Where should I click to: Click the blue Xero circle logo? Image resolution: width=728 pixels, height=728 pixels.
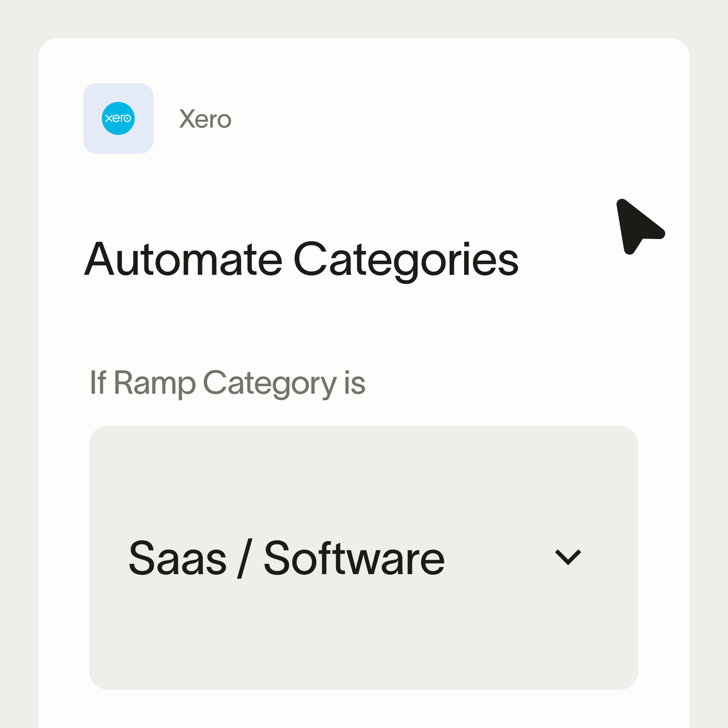tap(118, 119)
